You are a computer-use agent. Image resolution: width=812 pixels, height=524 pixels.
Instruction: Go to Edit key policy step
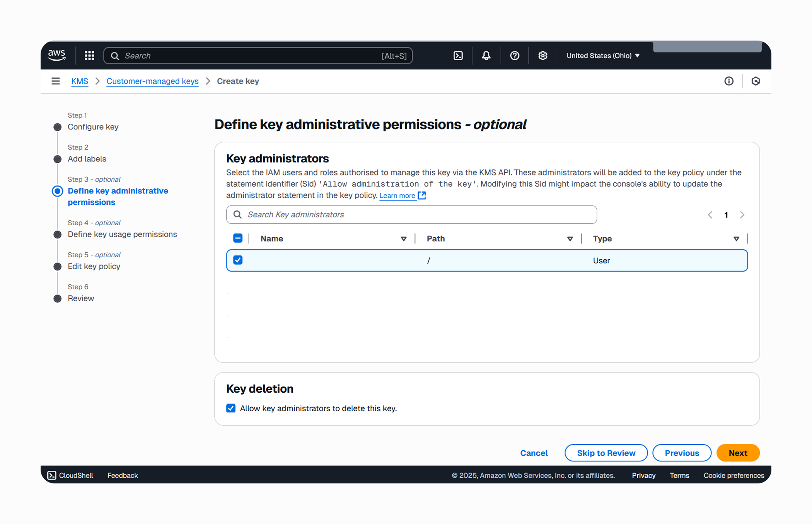94,266
